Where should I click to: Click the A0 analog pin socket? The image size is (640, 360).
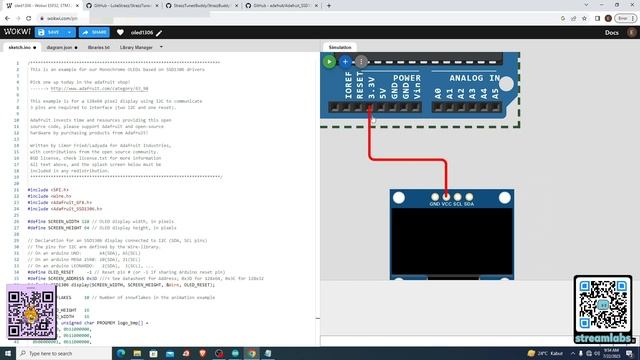pyautogui.click(x=438, y=107)
